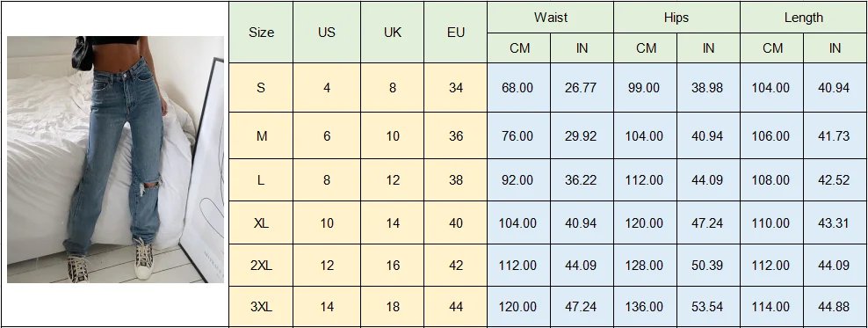Click the EU column header
Image resolution: width=868 pixels, height=328 pixels.
[456, 33]
